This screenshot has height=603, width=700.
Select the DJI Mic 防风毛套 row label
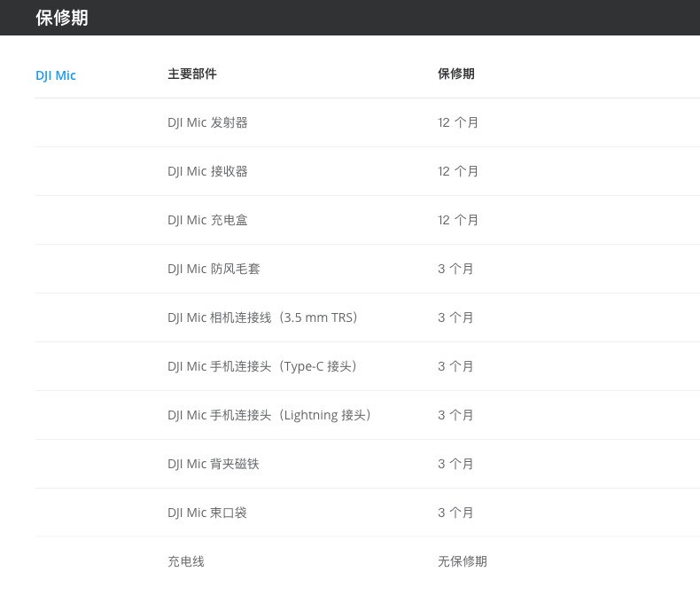(214, 269)
